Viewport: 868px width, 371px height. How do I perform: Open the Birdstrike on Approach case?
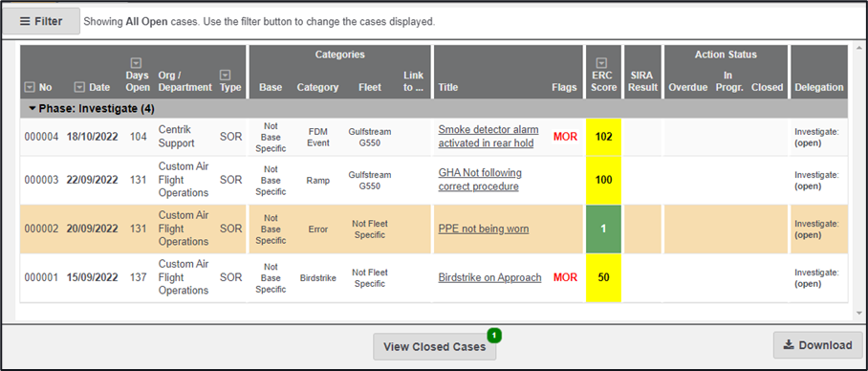pos(489,277)
